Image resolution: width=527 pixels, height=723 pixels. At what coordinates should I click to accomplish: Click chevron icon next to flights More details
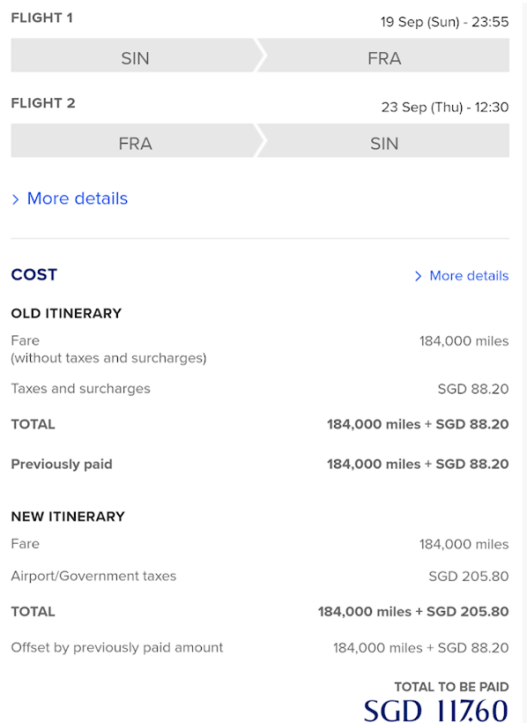(x=16, y=200)
